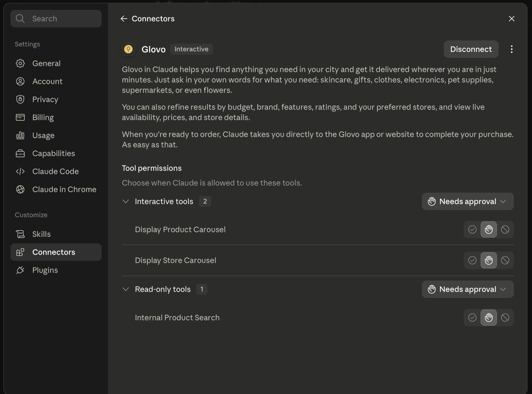Open Read-only tools Needs approval dropdown

(468, 289)
